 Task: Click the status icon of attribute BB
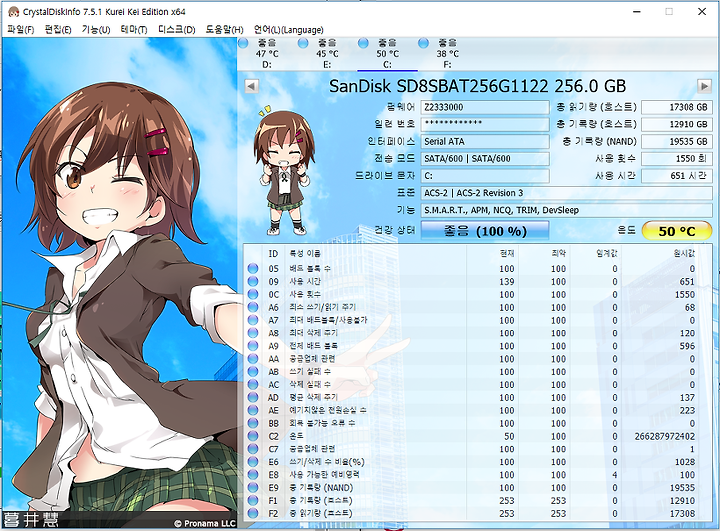point(253,423)
